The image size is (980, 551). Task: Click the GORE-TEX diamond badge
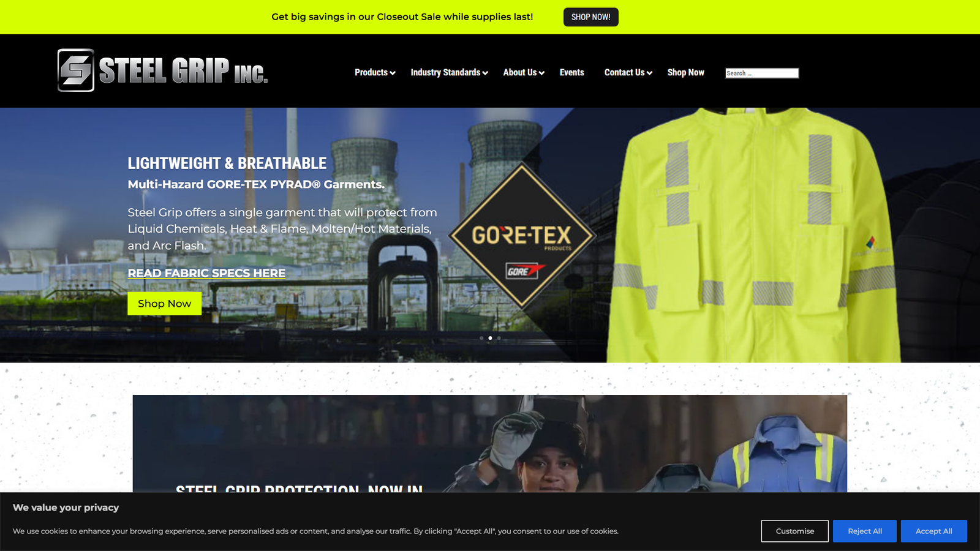tap(521, 236)
